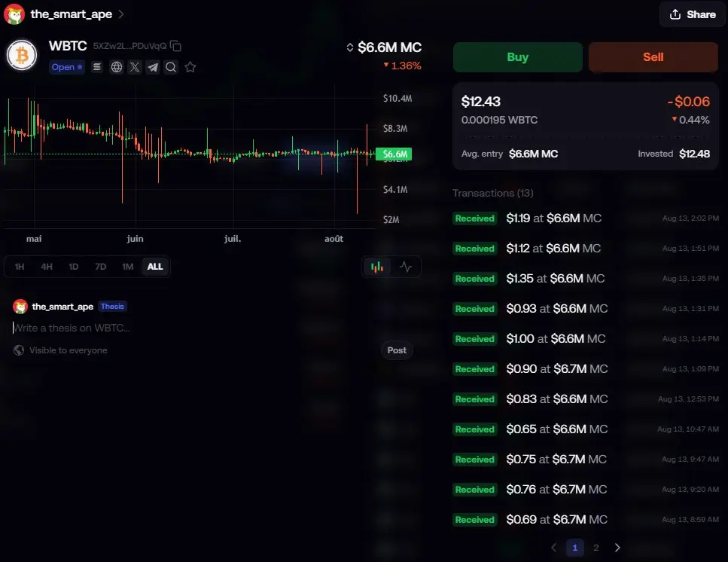728x562 pixels.
Task: Select transactions page 1
Action: [x=574, y=548]
